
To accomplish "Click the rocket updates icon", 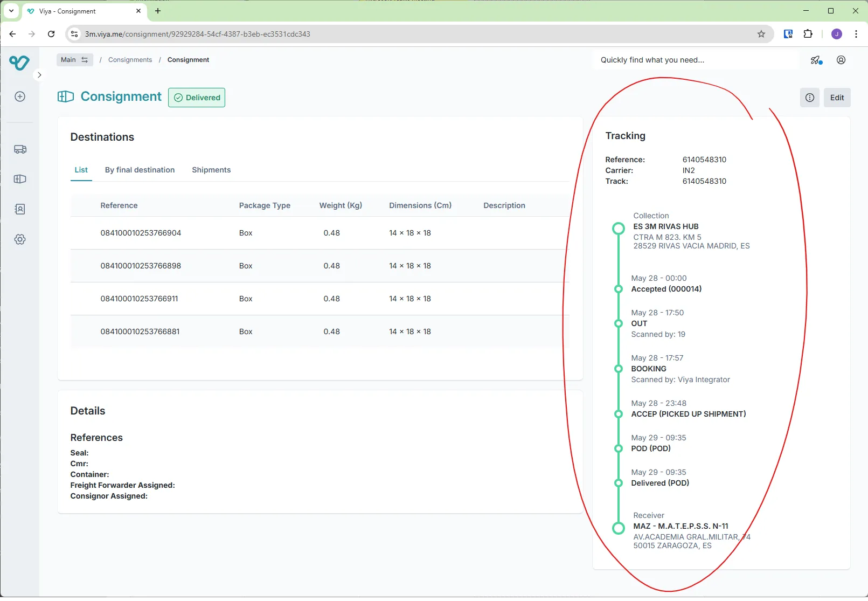I will click(816, 60).
